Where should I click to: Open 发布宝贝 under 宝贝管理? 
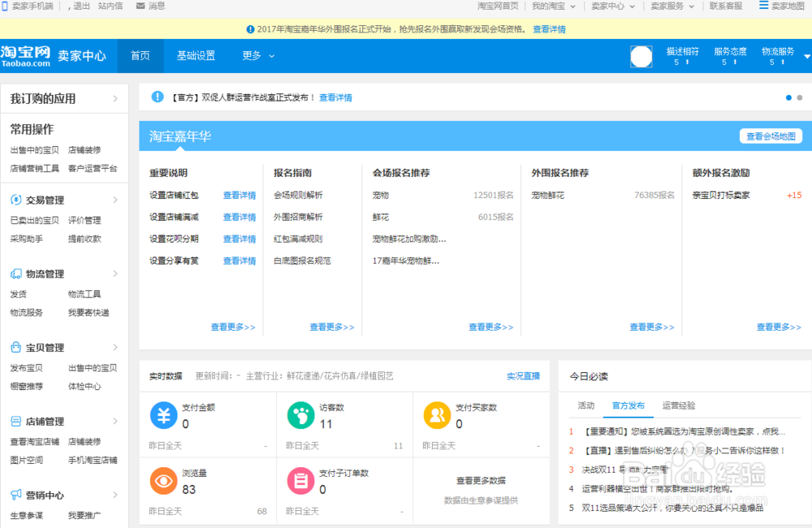coord(27,368)
